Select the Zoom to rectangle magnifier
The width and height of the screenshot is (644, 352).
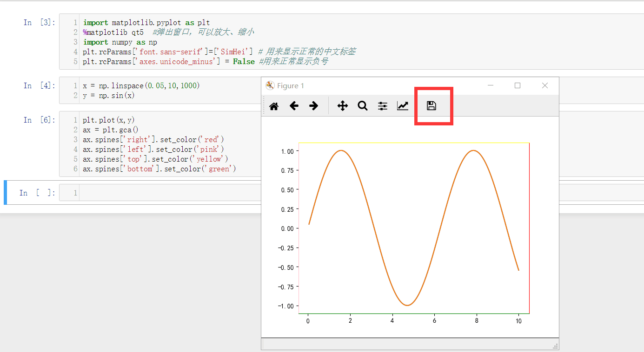pos(363,106)
